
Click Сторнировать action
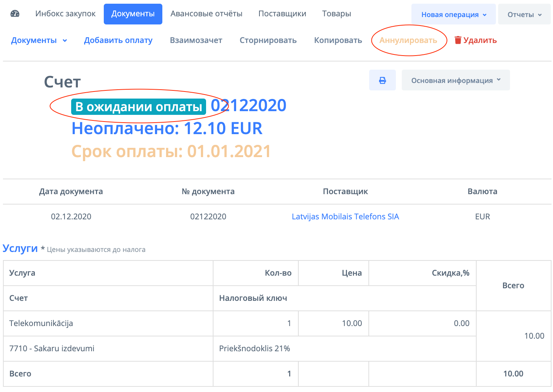coord(268,40)
